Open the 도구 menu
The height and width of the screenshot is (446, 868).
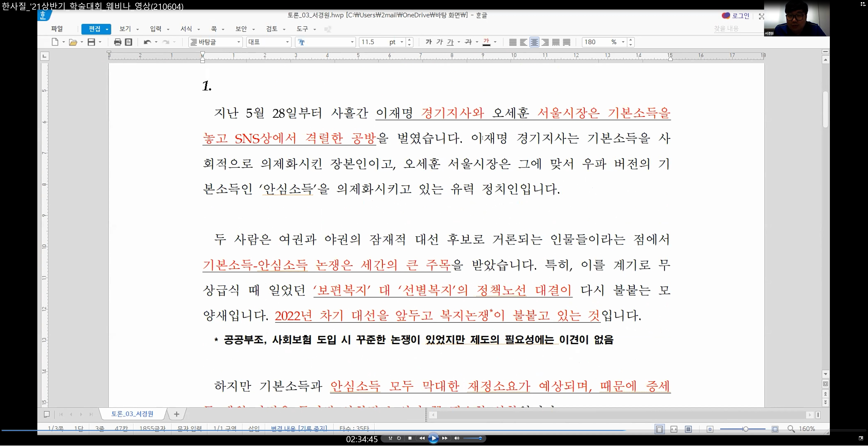pyautogui.click(x=302, y=29)
